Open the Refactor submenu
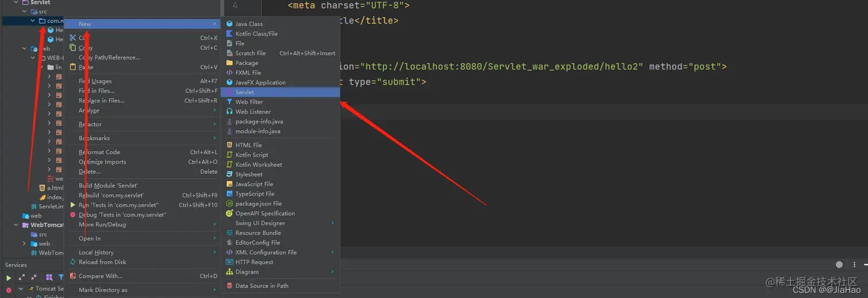Screen dimensions: 868x298 click(142, 125)
